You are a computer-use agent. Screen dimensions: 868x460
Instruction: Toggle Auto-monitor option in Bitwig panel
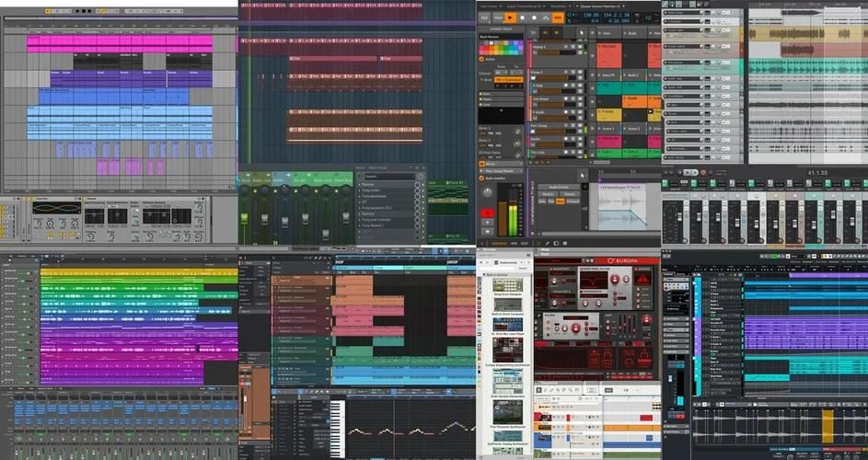[481, 177]
